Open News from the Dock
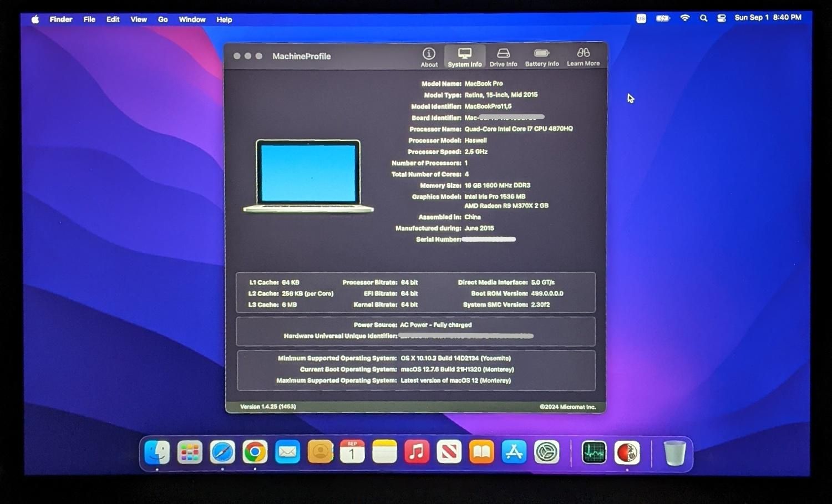This screenshot has height=504, width=832. [x=449, y=452]
